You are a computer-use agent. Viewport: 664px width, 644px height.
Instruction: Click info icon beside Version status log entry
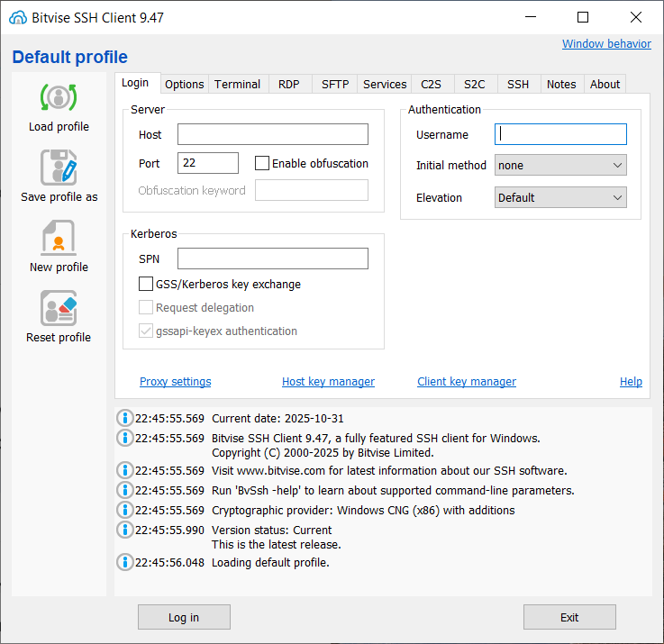pos(125,530)
